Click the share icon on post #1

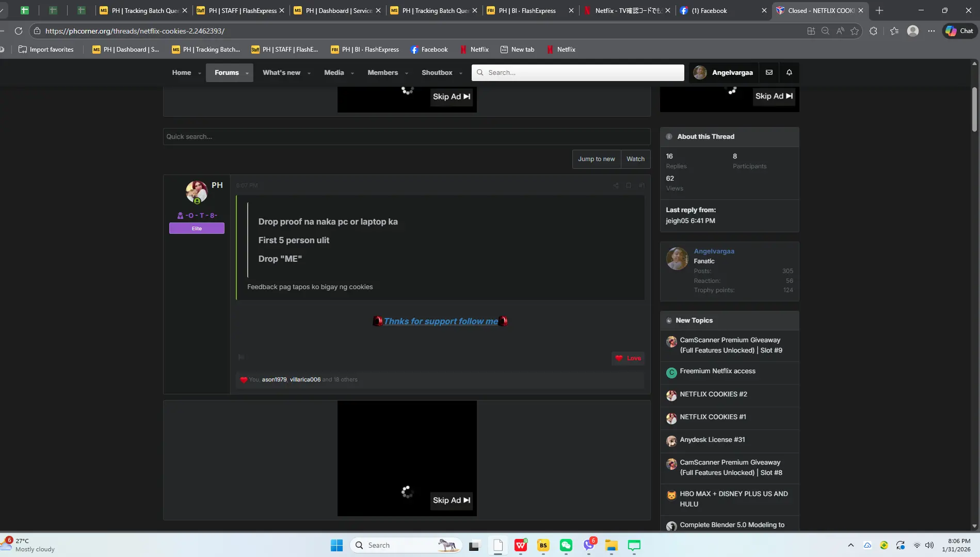coord(616,185)
